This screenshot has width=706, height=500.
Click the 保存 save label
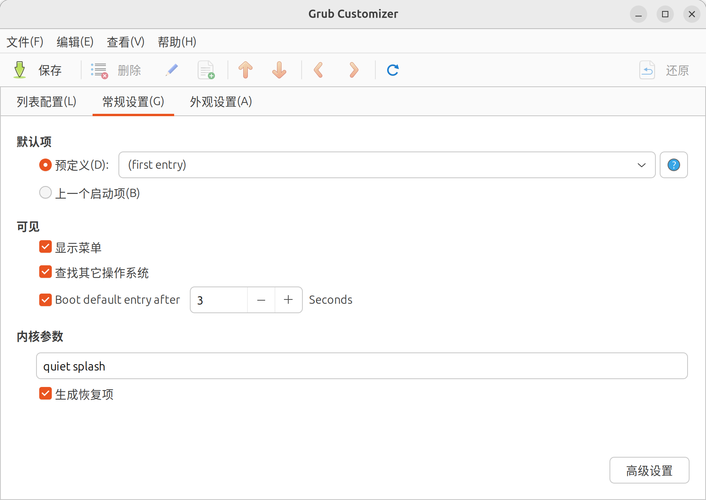coord(50,70)
